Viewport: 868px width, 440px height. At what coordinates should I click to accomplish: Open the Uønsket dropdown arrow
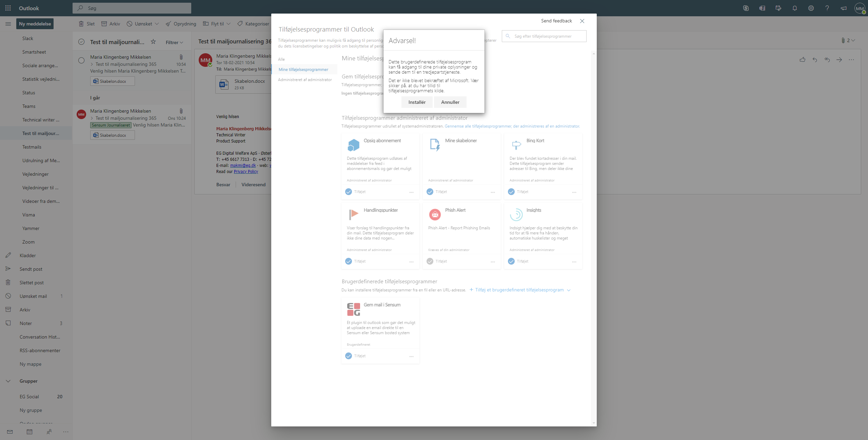[x=157, y=24]
